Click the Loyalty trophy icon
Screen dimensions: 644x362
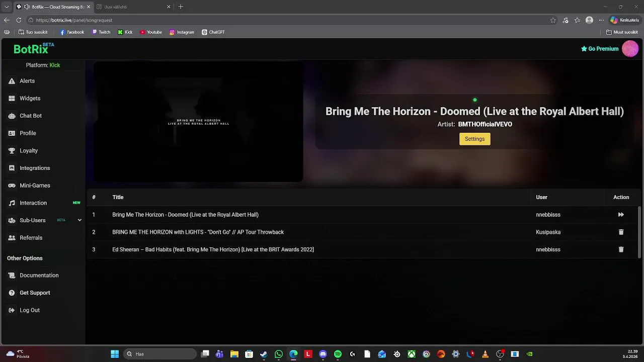(x=12, y=151)
